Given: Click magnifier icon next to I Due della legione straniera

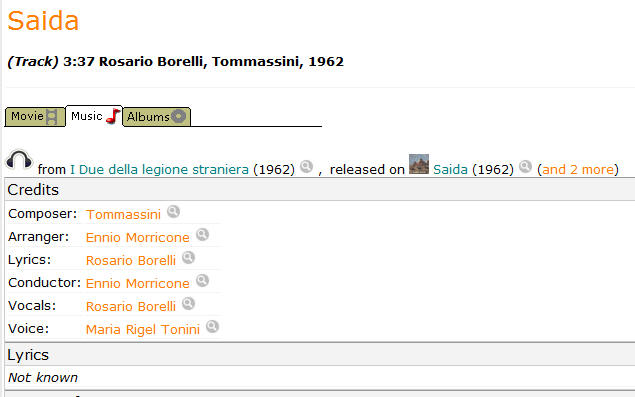Looking at the screenshot, I should click(307, 166).
